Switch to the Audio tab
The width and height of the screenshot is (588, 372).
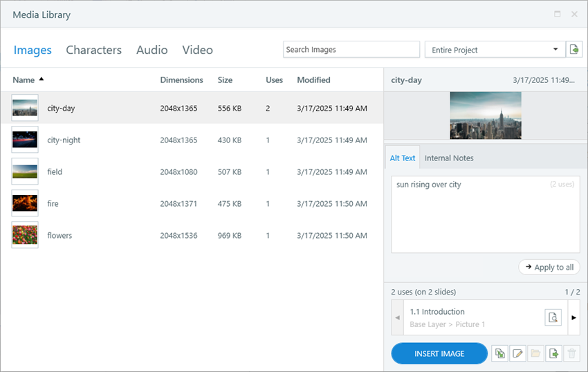[151, 50]
